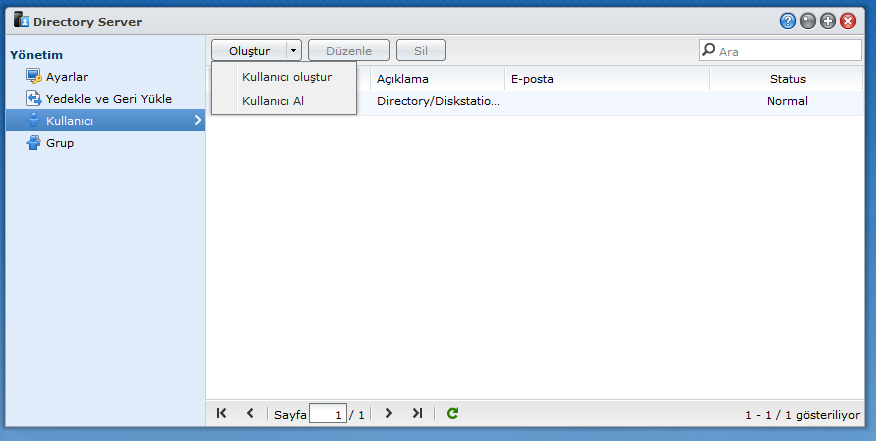Open the help question mark icon

pyautogui.click(x=788, y=21)
